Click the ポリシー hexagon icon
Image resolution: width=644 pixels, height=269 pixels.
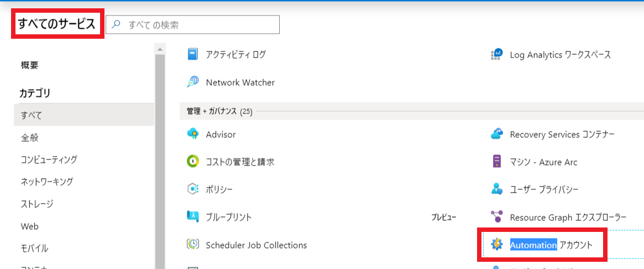pos(193,189)
